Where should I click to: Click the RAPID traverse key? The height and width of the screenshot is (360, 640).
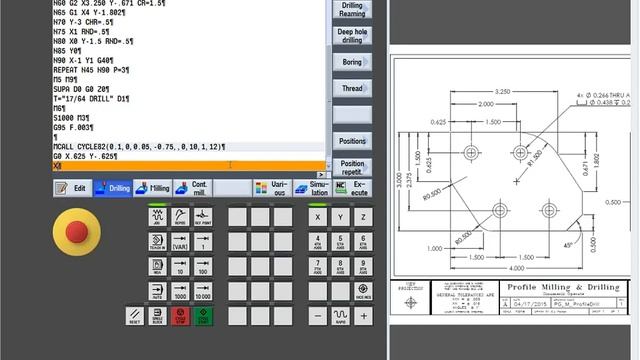(x=340, y=316)
